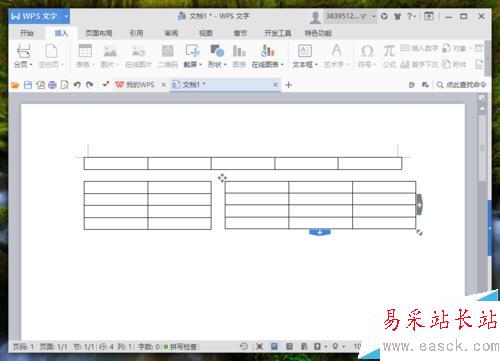Toggle full screen view in status bar
The height and width of the screenshot is (361, 500).
259,347
